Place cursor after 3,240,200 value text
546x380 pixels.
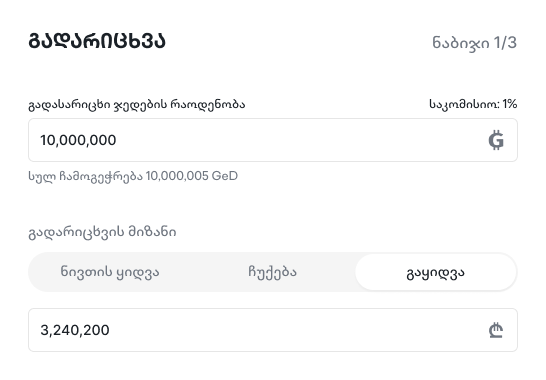click(110, 330)
